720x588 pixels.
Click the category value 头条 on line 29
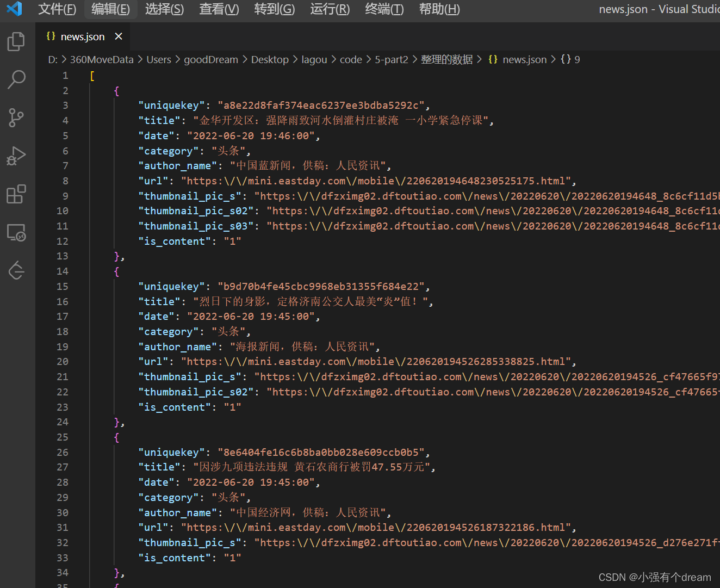click(x=228, y=498)
